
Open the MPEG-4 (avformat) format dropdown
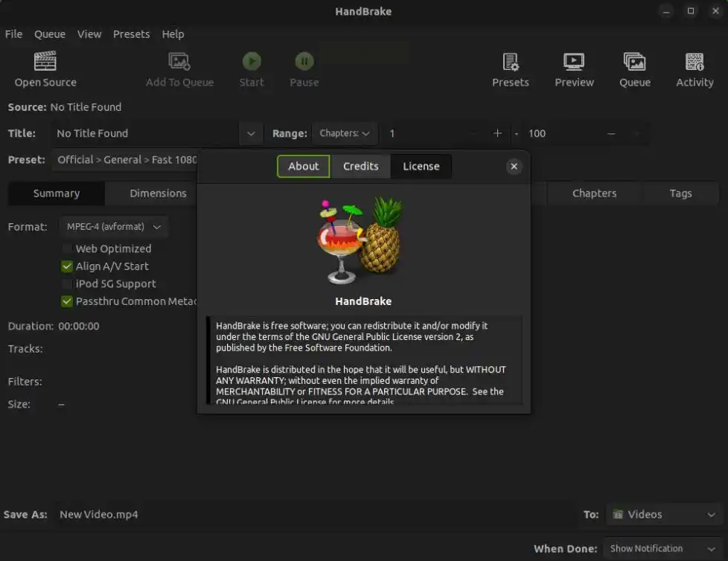pos(113,227)
